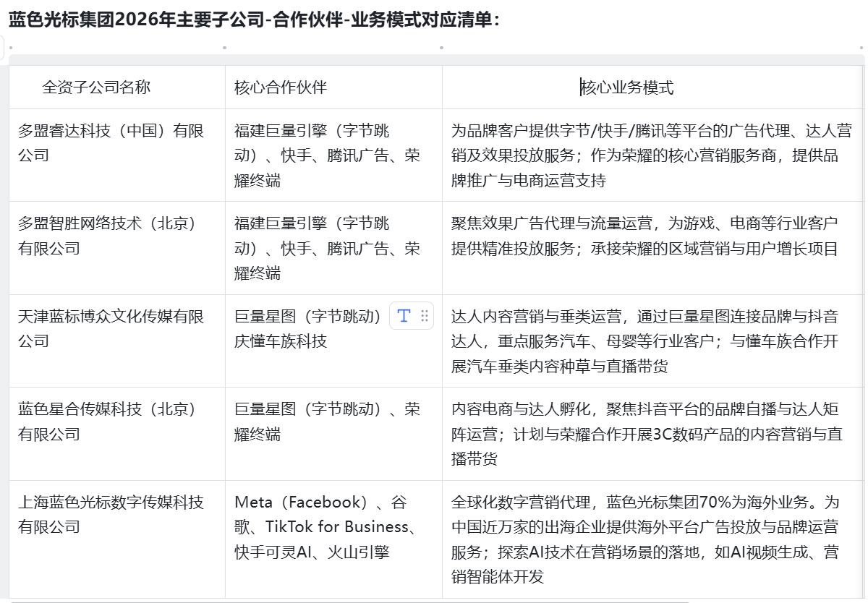Click the 多盟睿达科技（中国）有限公司 cell

117,155
